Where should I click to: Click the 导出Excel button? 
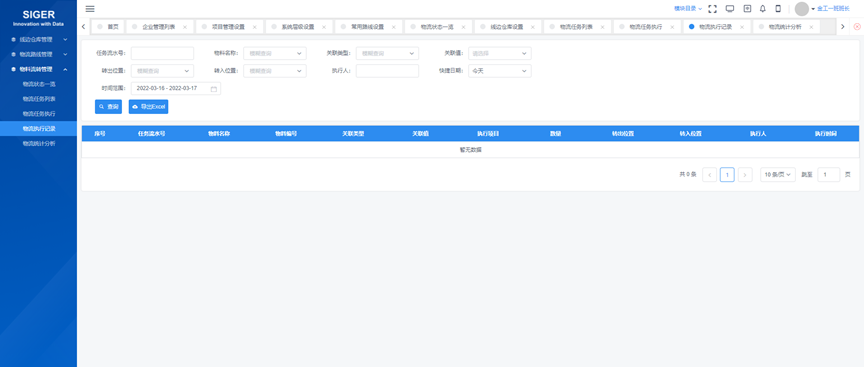pos(148,107)
